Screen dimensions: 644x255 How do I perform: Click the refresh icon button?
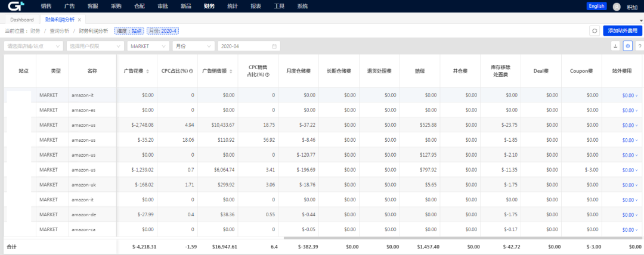594,31
